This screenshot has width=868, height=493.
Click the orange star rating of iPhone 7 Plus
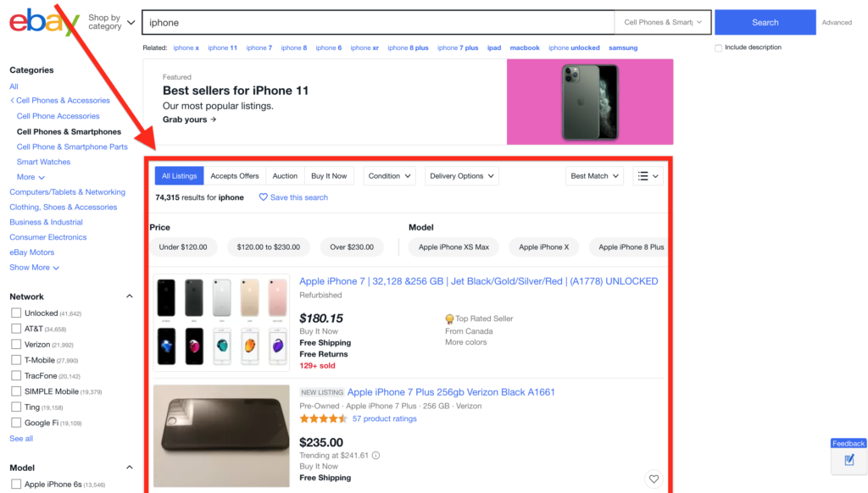tap(323, 418)
